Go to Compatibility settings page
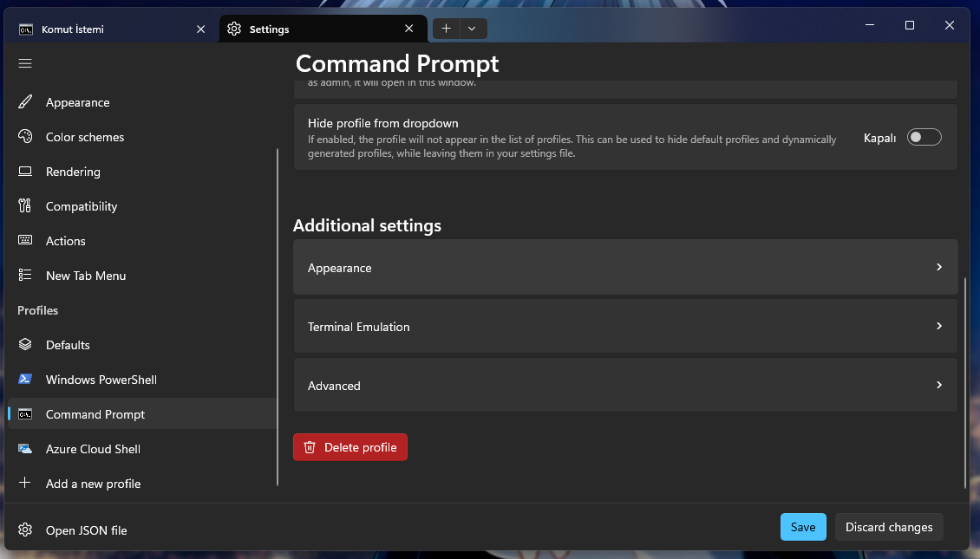 142,206
